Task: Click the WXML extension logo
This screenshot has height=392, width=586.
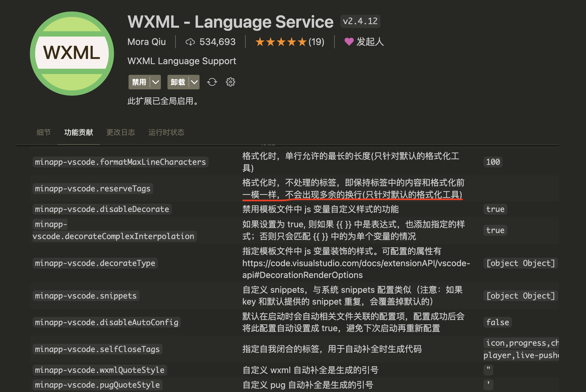Action: tap(72, 53)
